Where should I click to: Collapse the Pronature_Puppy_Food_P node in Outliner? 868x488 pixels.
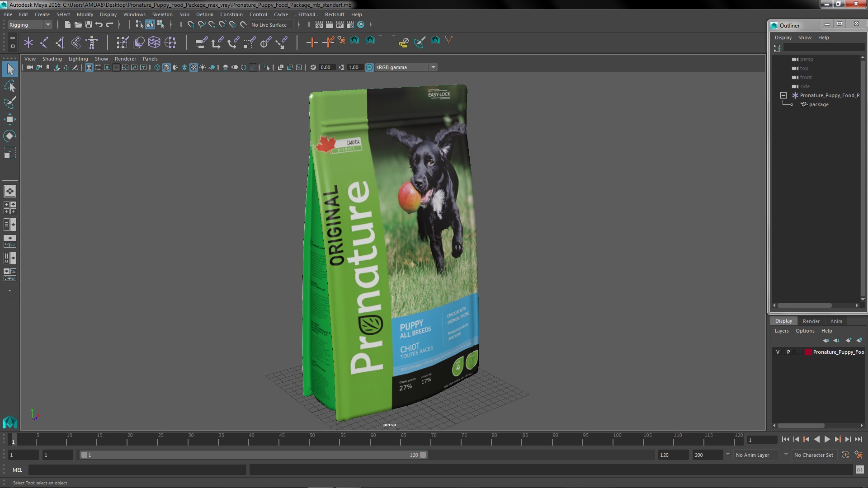783,95
